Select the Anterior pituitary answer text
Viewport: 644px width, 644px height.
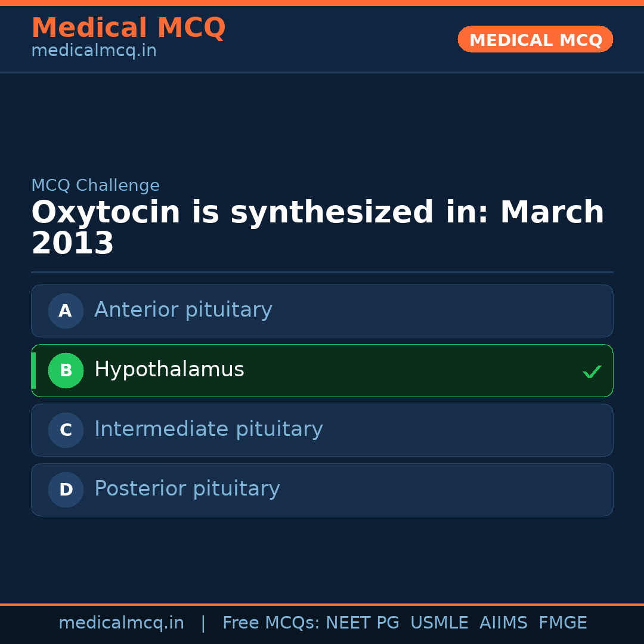(183, 310)
